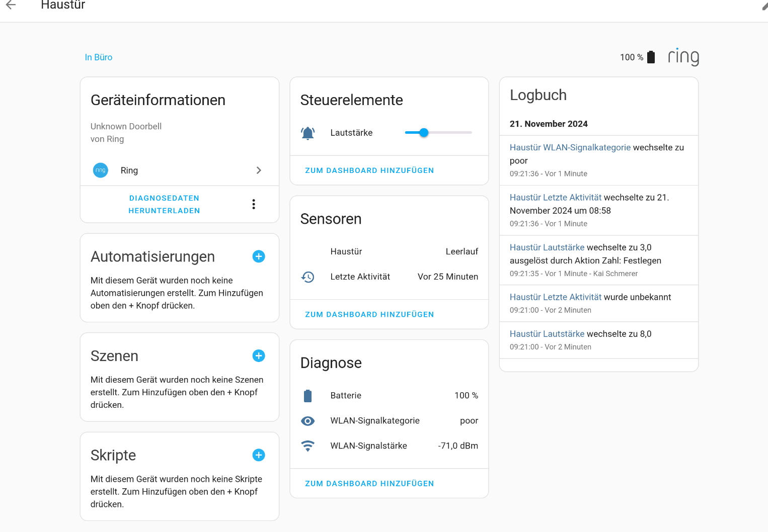Viewport: 768px width, 532px height.
Task: Add a new script with plus icon
Action: (x=259, y=455)
